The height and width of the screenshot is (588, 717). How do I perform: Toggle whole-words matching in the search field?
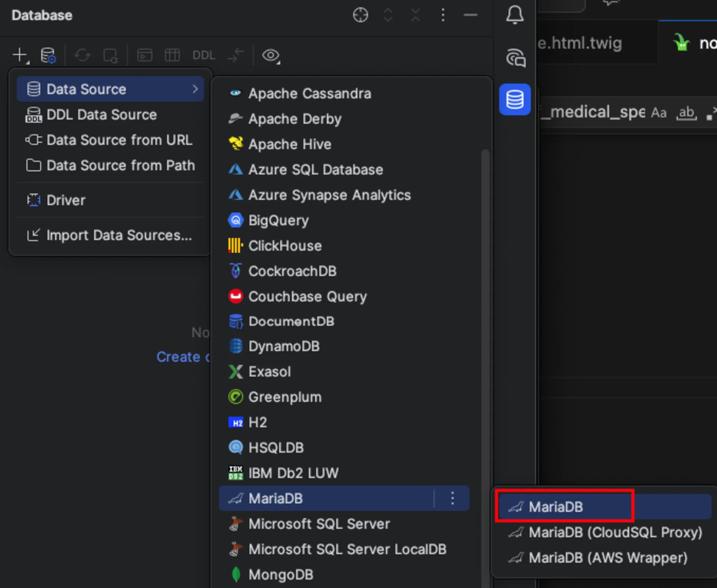[x=686, y=113]
